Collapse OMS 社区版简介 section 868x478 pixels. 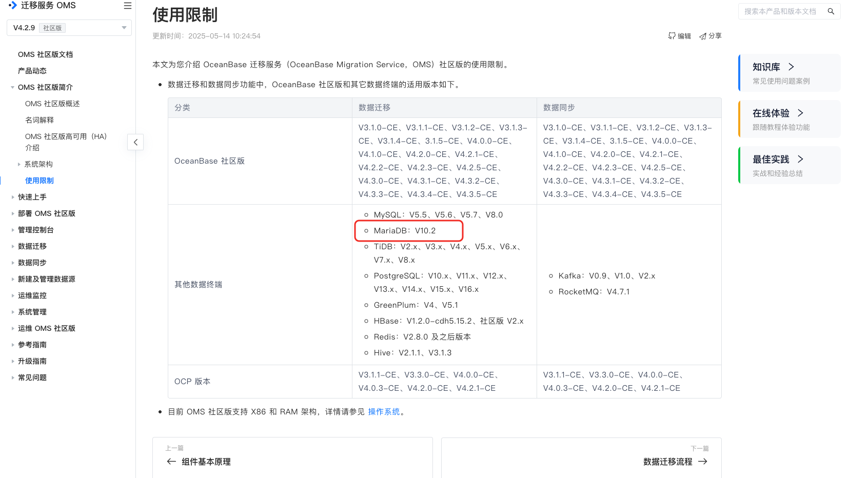(12, 87)
